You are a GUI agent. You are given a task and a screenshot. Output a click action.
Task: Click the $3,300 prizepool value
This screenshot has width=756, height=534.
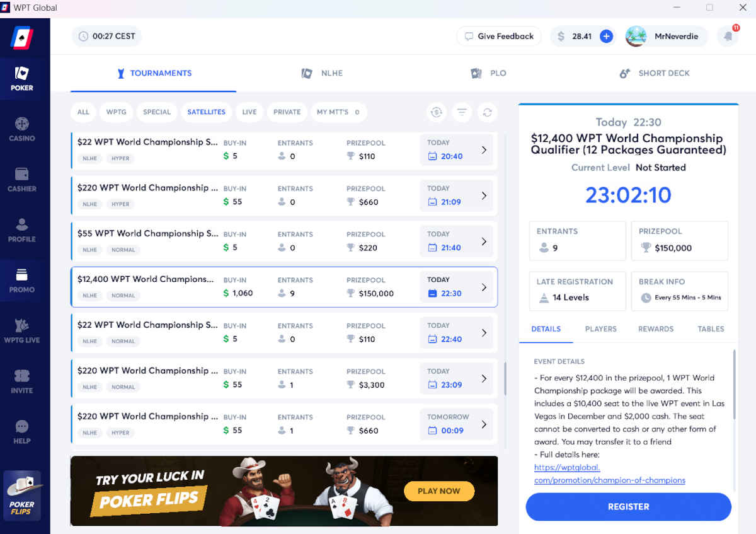coord(372,385)
